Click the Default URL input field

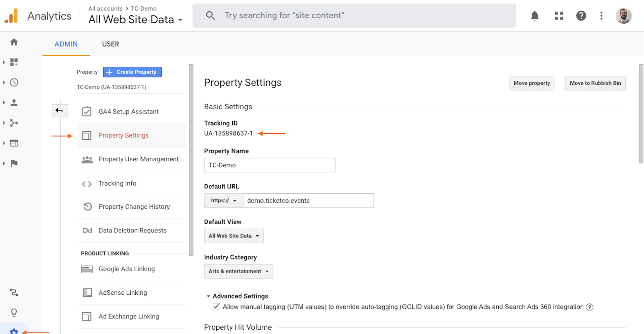point(308,201)
